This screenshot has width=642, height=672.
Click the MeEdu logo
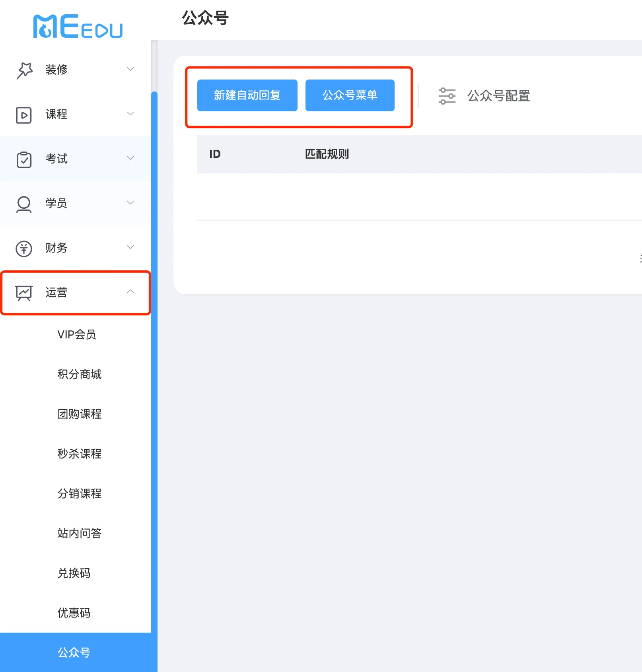pyautogui.click(x=78, y=26)
